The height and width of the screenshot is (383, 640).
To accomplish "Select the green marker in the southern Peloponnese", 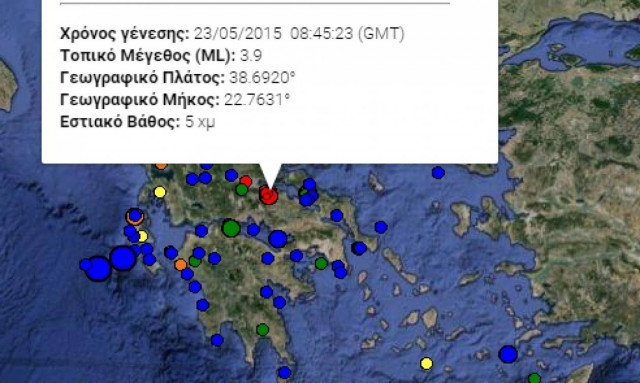I will (263, 329).
